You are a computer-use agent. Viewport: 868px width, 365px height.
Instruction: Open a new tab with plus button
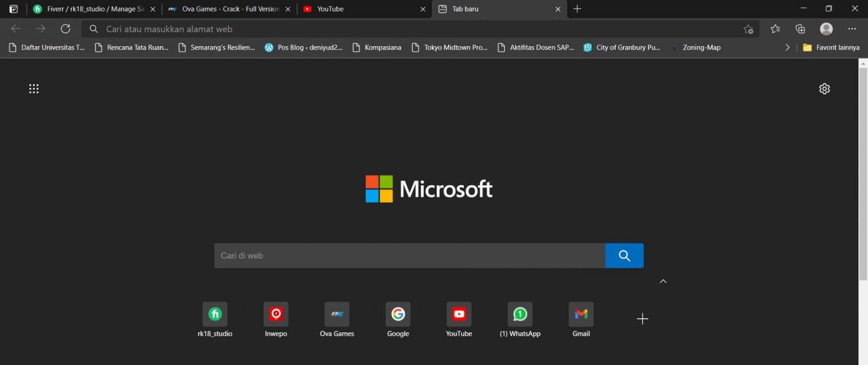577,9
